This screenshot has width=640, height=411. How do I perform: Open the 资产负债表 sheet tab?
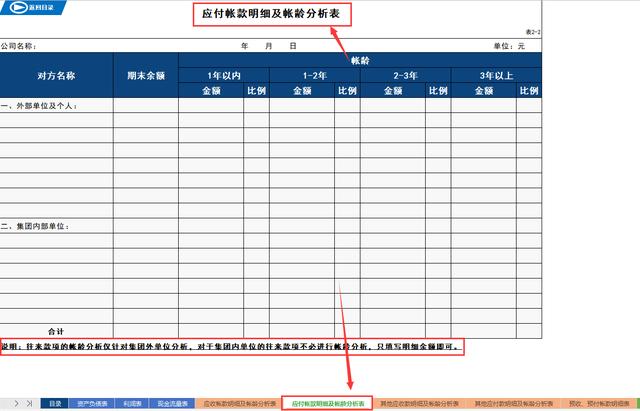92,404
